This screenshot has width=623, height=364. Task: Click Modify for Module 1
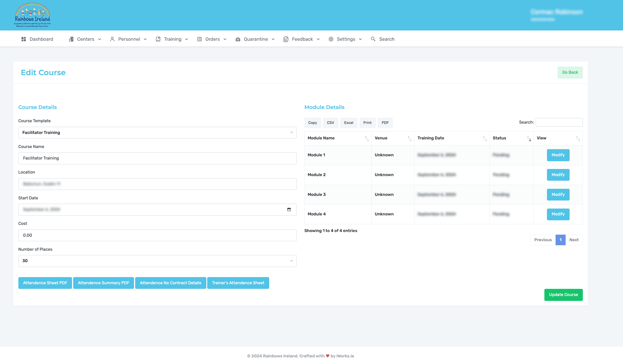pos(558,155)
